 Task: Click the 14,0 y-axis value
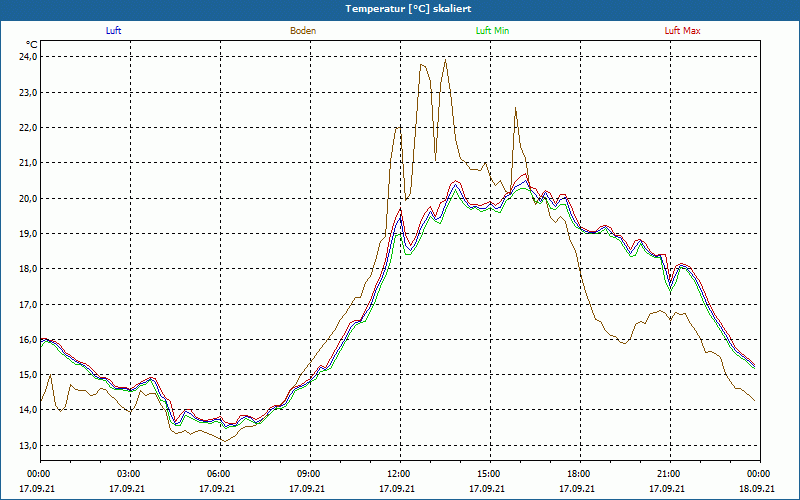29,410
